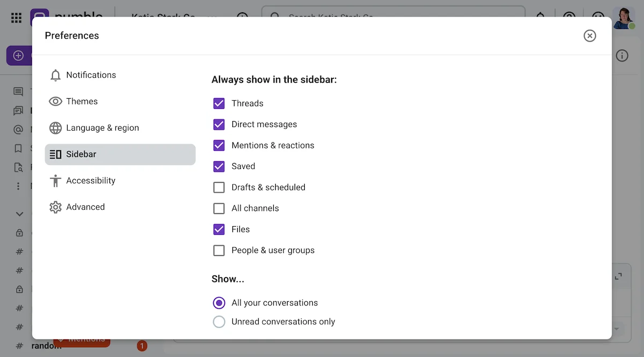Open the Advanced preferences section
The image size is (644, 357).
[85, 207]
